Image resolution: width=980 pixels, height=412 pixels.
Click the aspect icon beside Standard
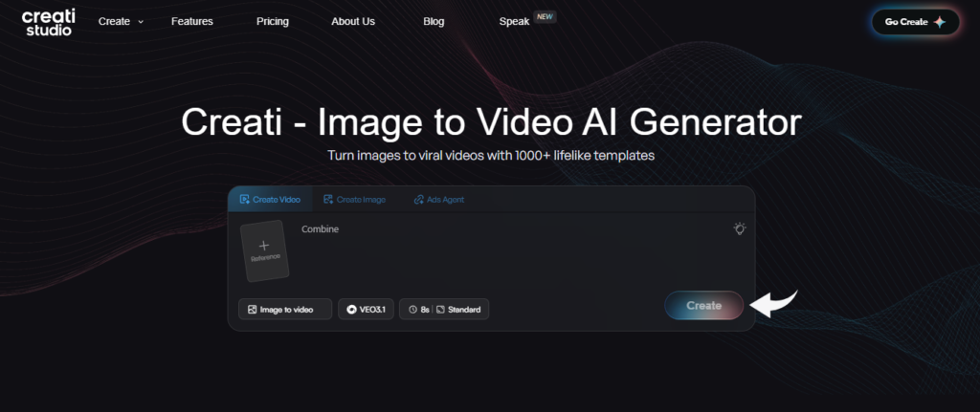(x=440, y=310)
